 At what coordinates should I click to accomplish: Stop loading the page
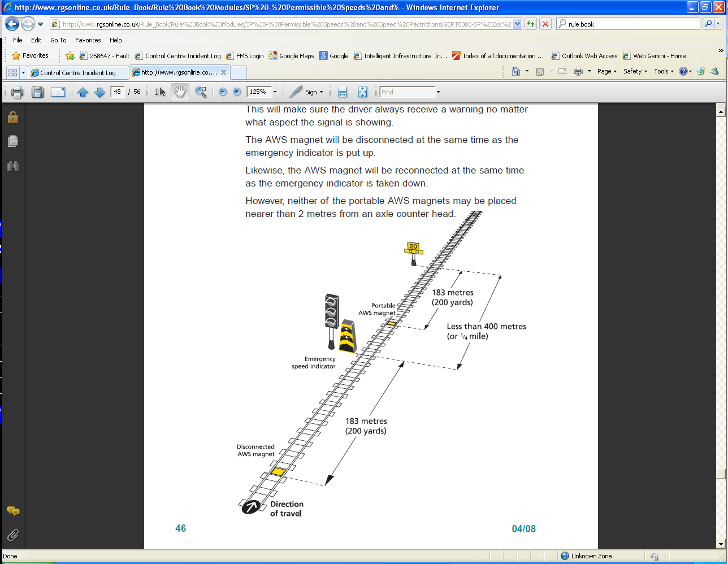(545, 24)
